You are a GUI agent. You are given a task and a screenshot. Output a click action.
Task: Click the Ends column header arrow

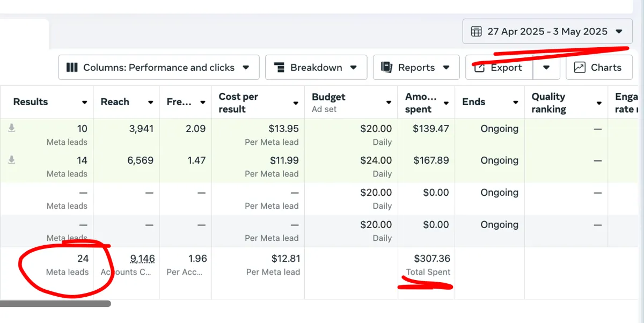[515, 102]
